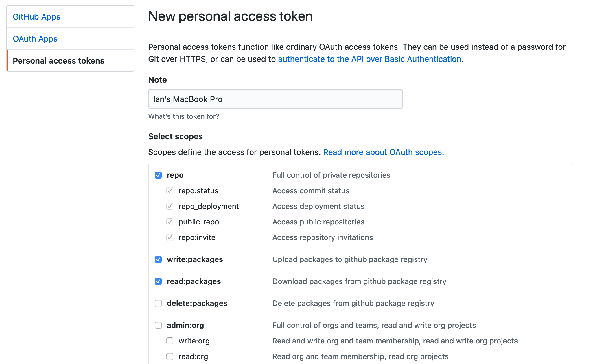This screenshot has height=364, width=593.
Task: Toggle the repo:invite checkbox
Action: tap(170, 237)
